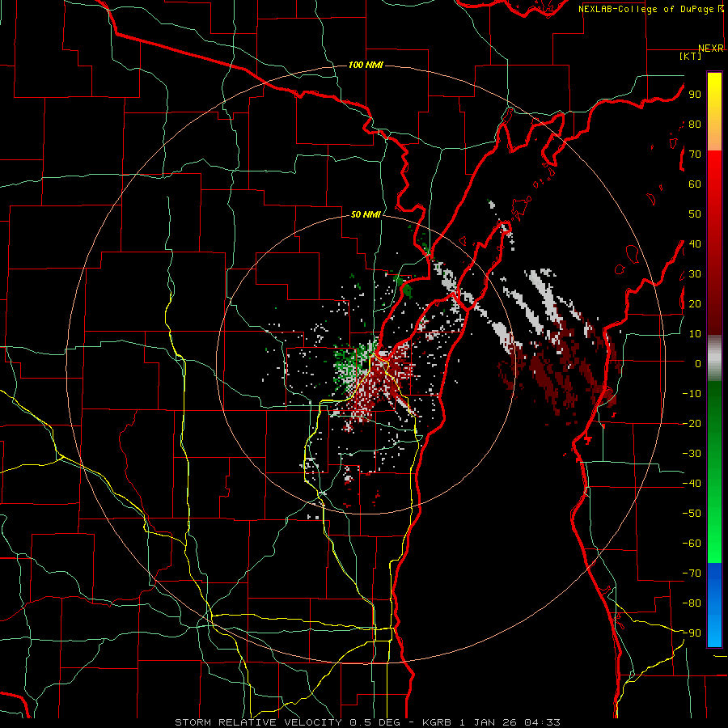728x728 pixels.
Task: Click the 30 value on the velocity scale
Action: [695, 274]
